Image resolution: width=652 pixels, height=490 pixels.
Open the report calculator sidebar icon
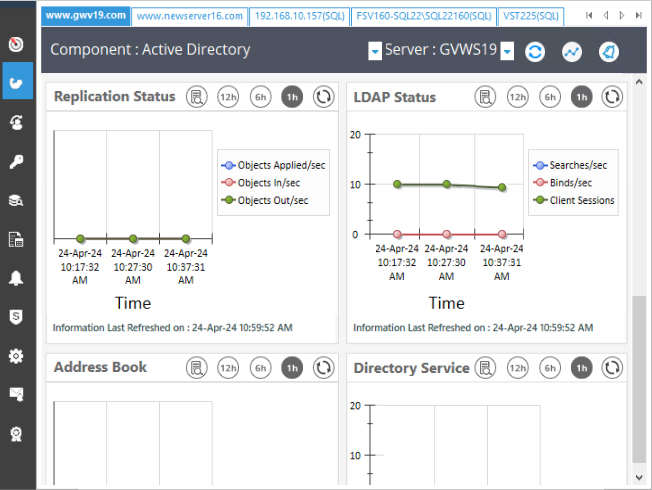click(16, 239)
